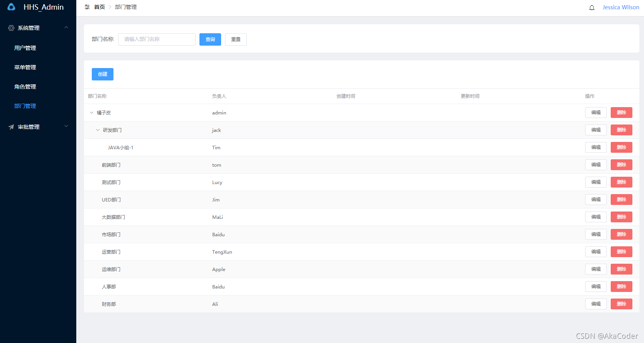This screenshot has width=644, height=343.
Task: Open the 系统管理 menu label
Action: coord(29,28)
